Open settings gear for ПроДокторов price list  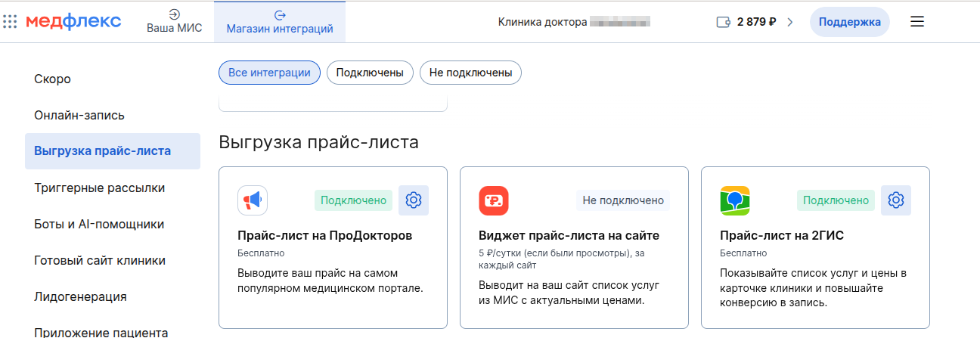pos(413,200)
